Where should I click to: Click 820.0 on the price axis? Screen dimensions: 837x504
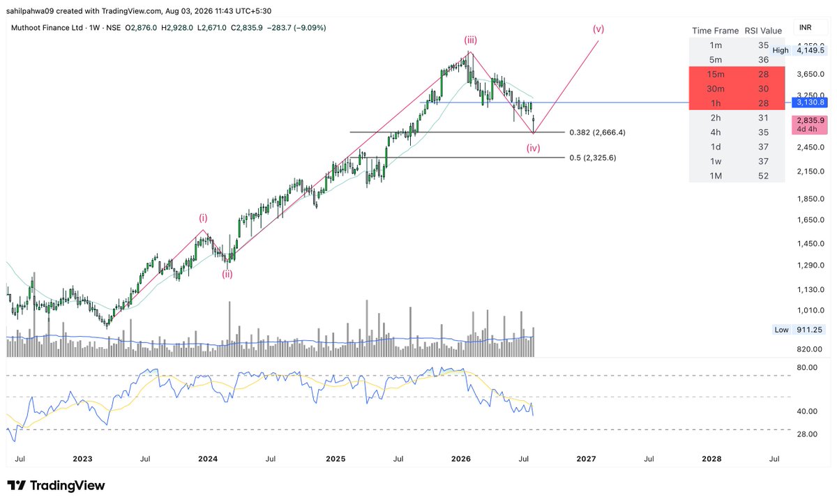pyautogui.click(x=810, y=349)
